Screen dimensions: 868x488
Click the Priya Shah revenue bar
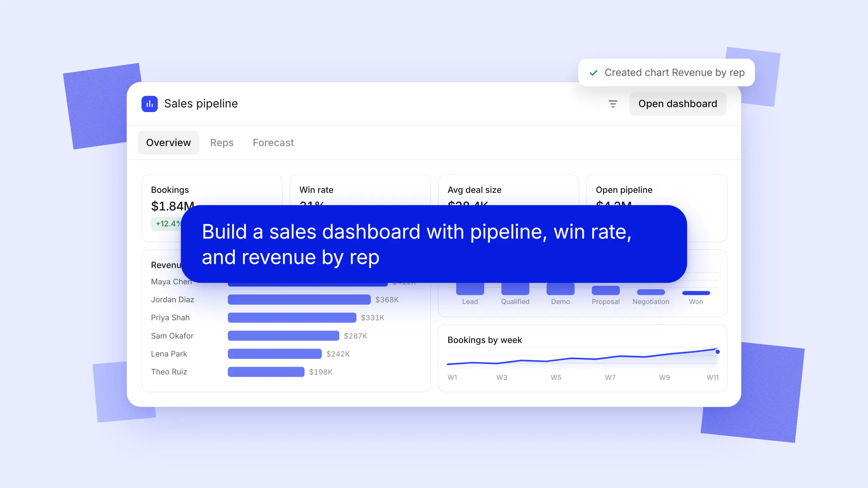pyautogui.click(x=292, y=318)
